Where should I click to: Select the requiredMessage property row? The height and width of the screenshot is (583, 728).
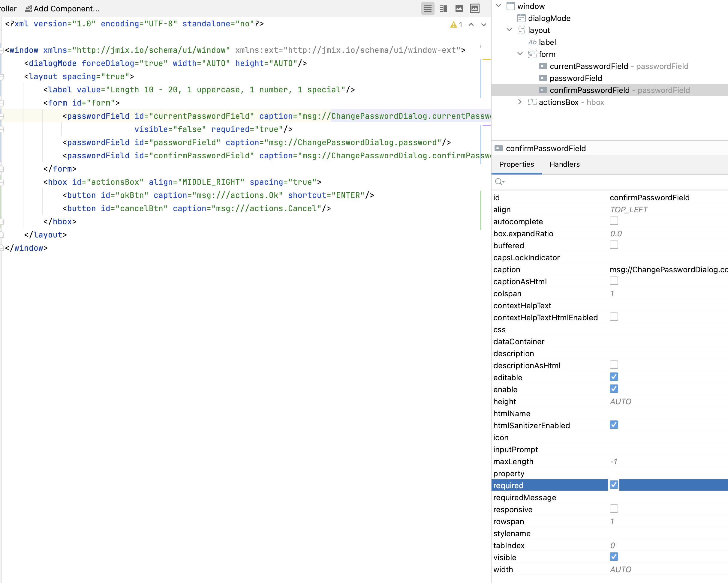[x=609, y=498]
